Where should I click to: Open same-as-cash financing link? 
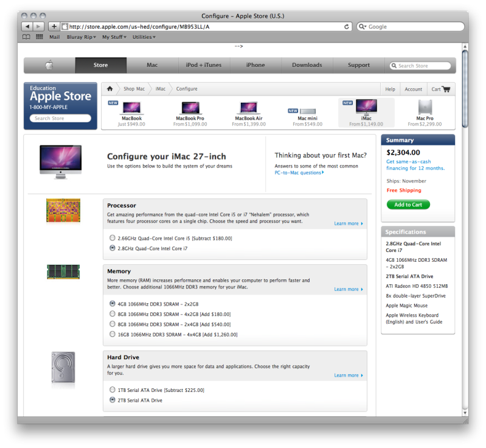coord(415,165)
